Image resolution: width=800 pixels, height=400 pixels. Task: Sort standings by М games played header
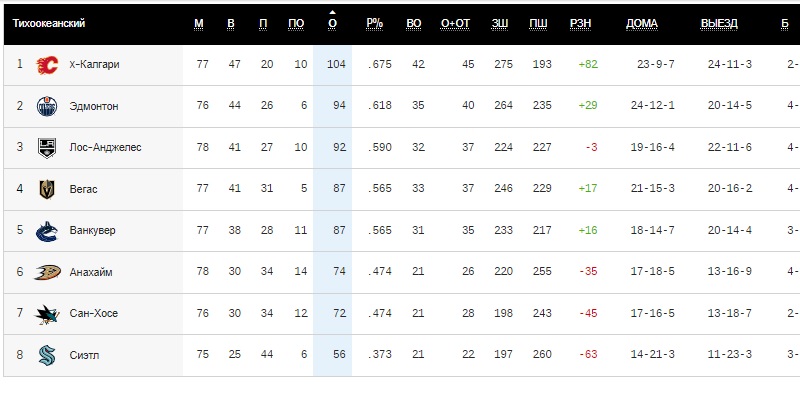199,23
